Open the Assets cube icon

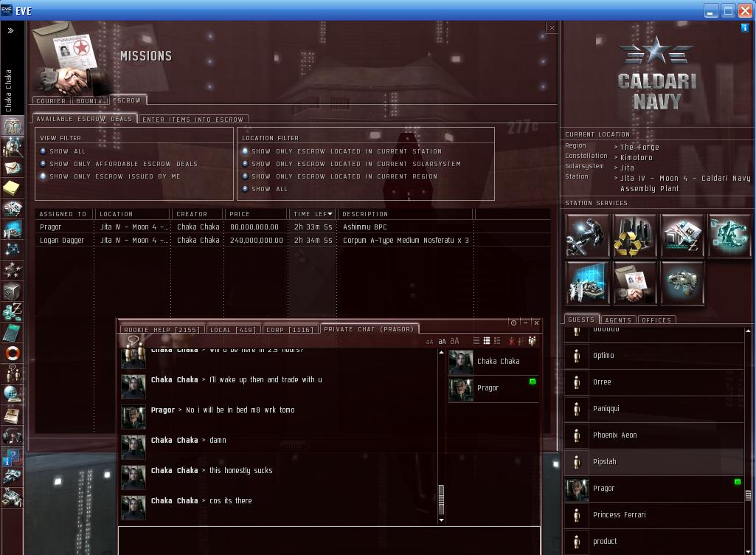(13, 292)
